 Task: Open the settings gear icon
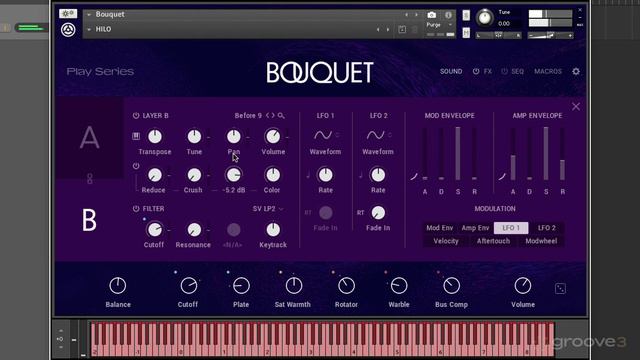[x=576, y=71]
